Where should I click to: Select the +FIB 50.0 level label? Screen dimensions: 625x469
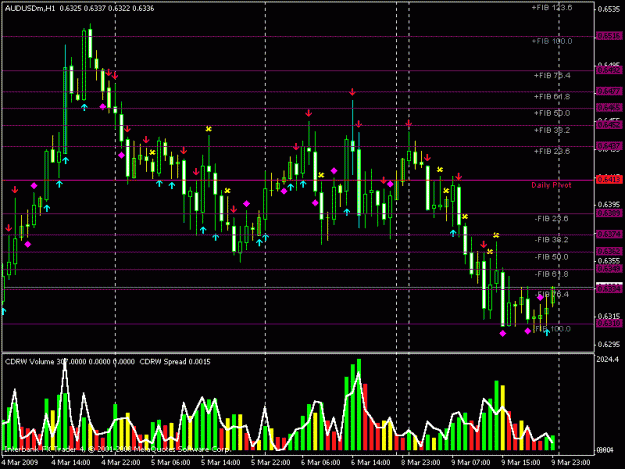[x=552, y=113]
